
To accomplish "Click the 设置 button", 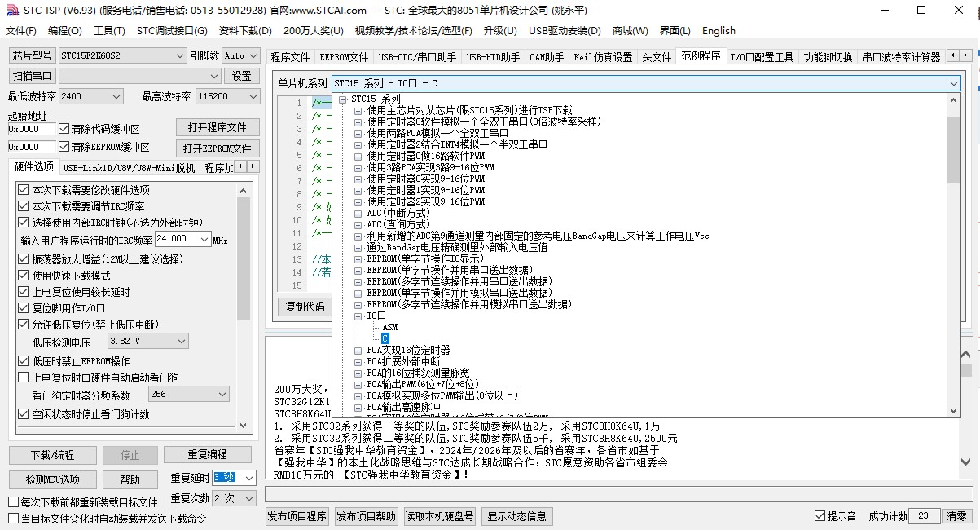I will 242,76.
